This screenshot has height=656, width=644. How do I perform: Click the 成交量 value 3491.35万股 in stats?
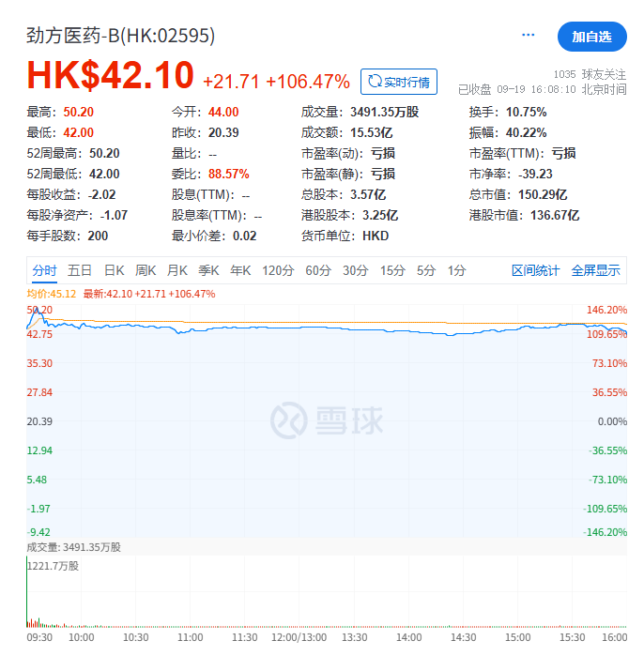[385, 112]
